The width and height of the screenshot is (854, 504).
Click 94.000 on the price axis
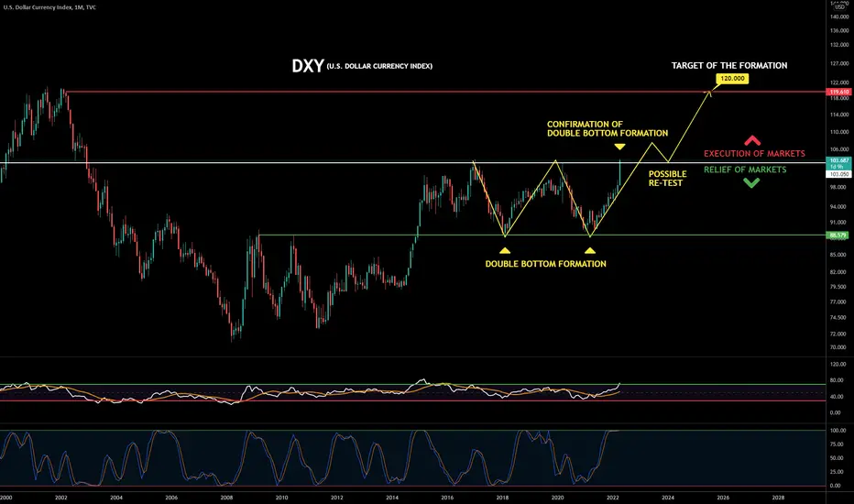pos(839,207)
